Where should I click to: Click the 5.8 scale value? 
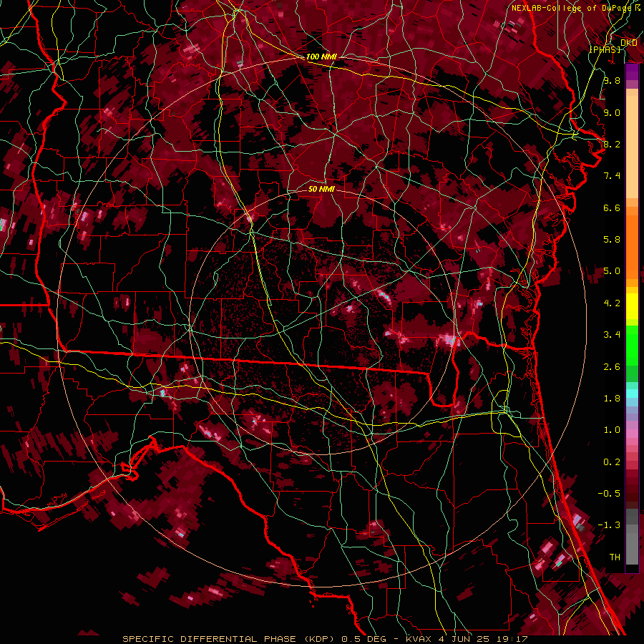click(x=612, y=240)
